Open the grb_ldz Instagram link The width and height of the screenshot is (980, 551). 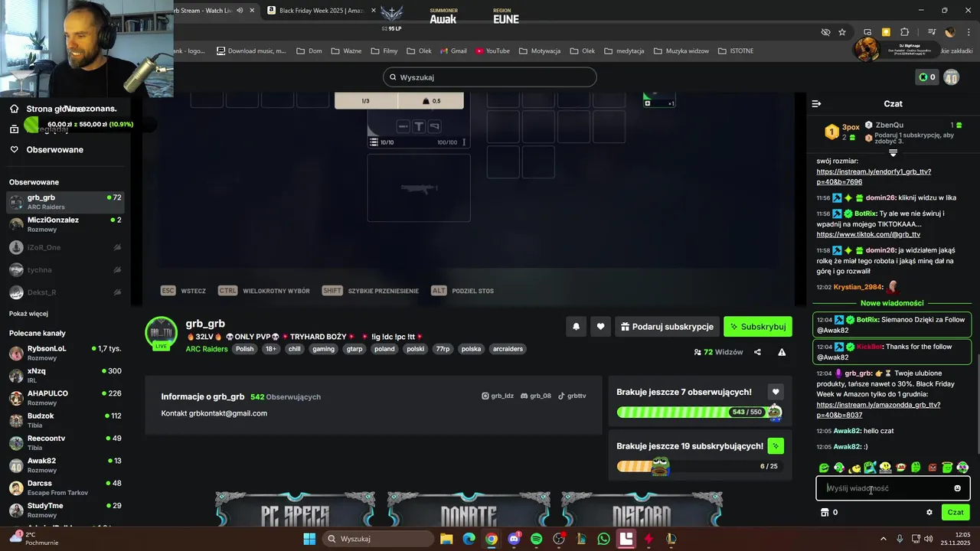[498, 396]
